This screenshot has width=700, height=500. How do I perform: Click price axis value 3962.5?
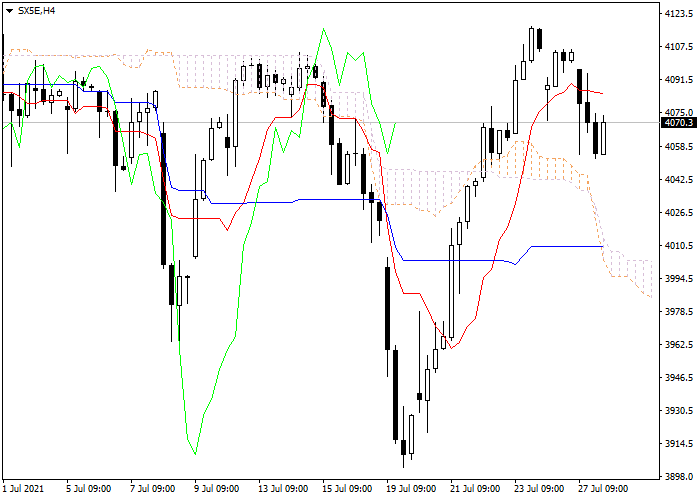click(x=679, y=345)
